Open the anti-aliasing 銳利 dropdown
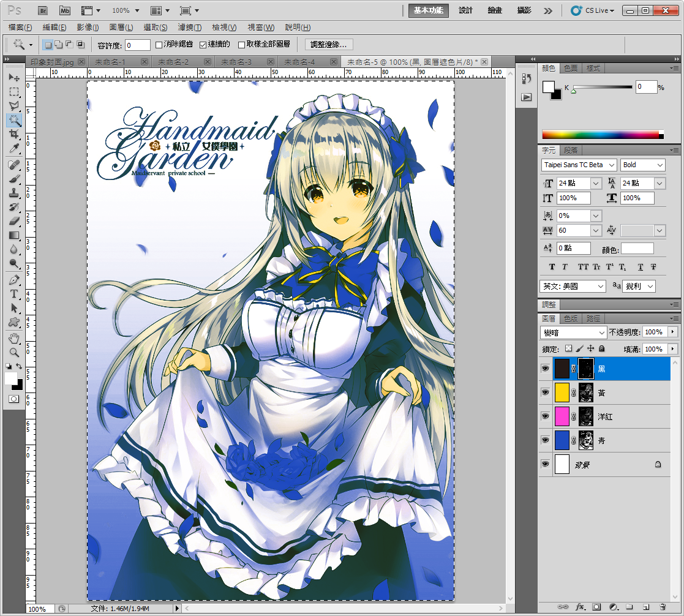 (639, 286)
